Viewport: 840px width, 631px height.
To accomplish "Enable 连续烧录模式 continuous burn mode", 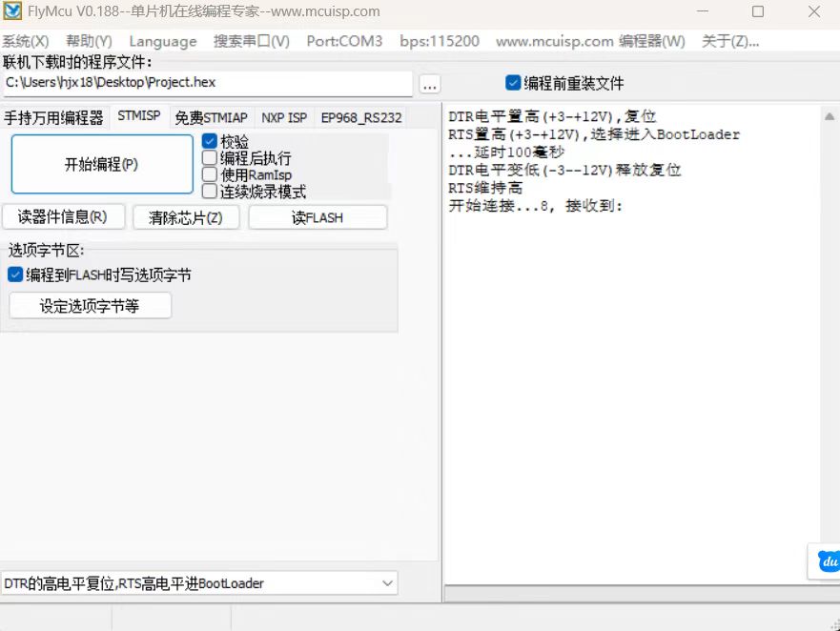I will click(x=210, y=189).
